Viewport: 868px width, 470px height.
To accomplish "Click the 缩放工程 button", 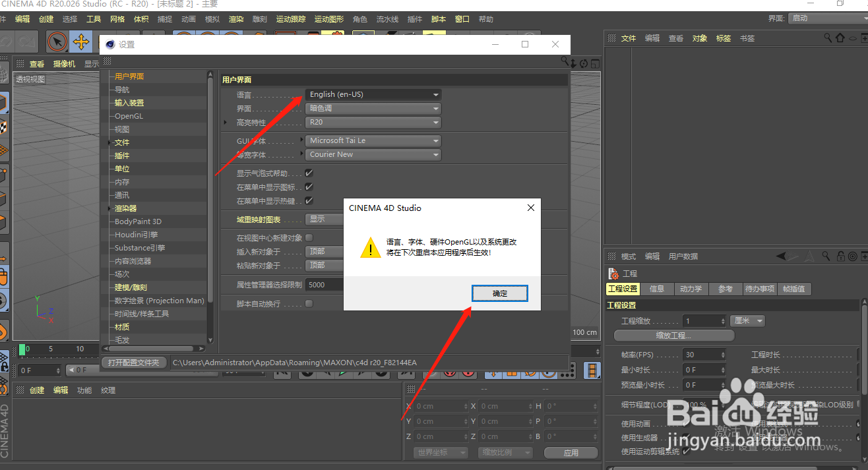I will tap(674, 336).
